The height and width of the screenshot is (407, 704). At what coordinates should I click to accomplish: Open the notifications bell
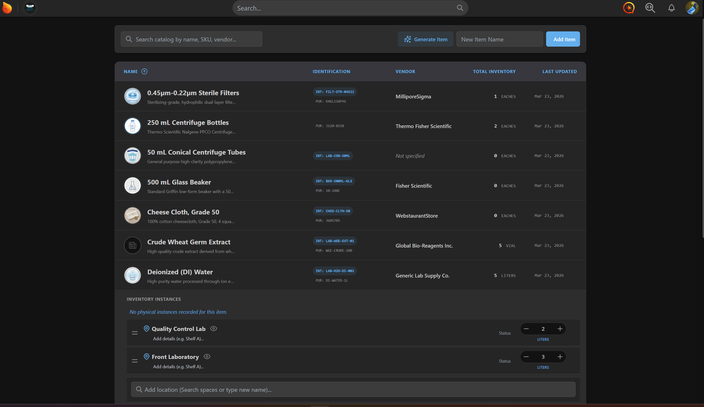click(671, 8)
